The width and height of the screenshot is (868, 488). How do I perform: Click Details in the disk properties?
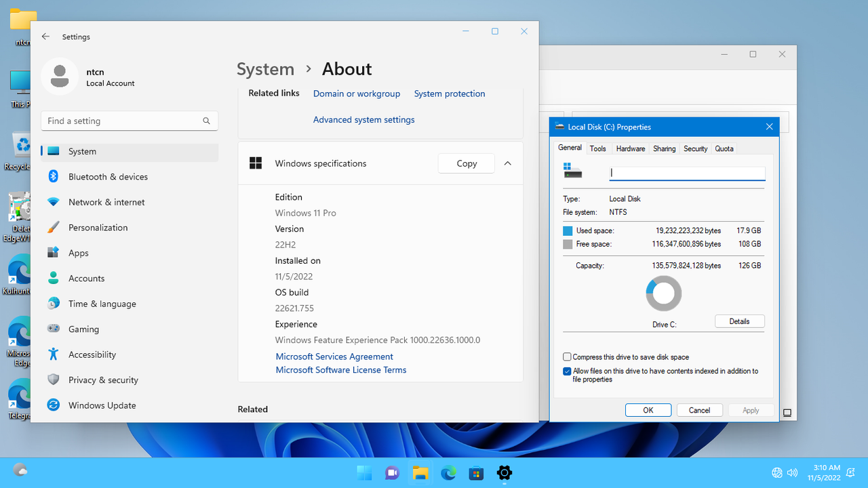click(740, 321)
